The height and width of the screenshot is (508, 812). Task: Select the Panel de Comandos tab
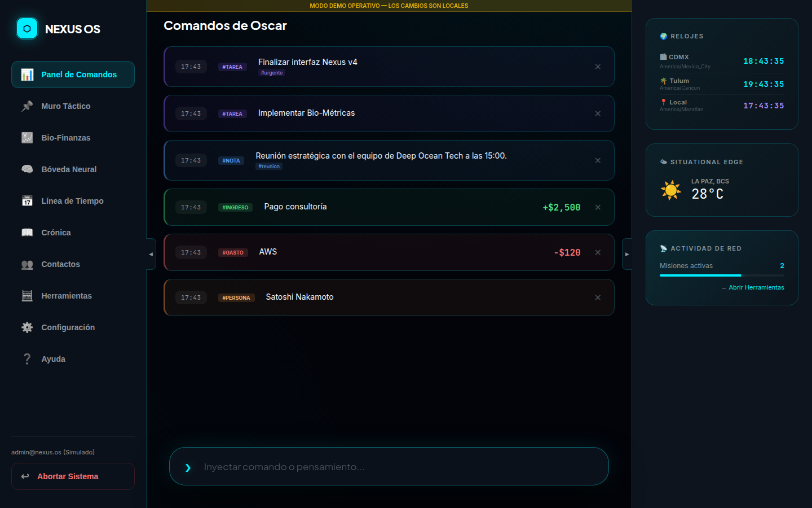[73, 75]
